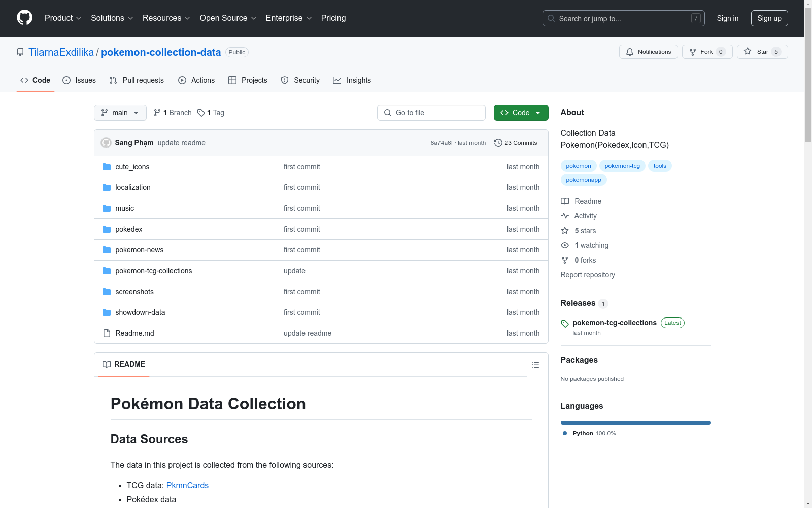Click the repository icon beside TilarnaExdilika

click(20, 52)
